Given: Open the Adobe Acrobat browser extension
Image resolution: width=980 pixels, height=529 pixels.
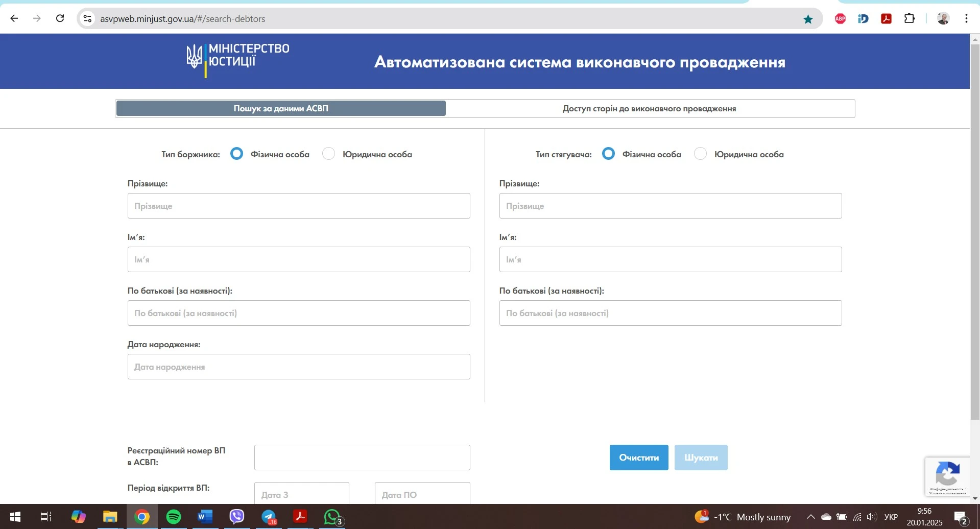Looking at the screenshot, I should (x=886, y=18).
